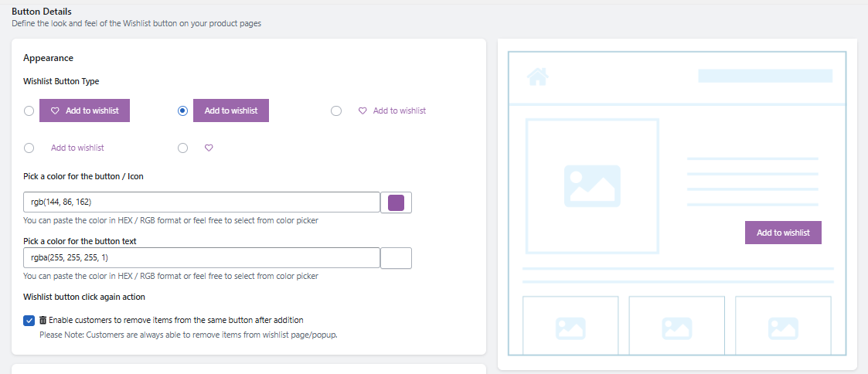
Task: Click the Pick a color for the button / Icon label
Action: (83, 177)
